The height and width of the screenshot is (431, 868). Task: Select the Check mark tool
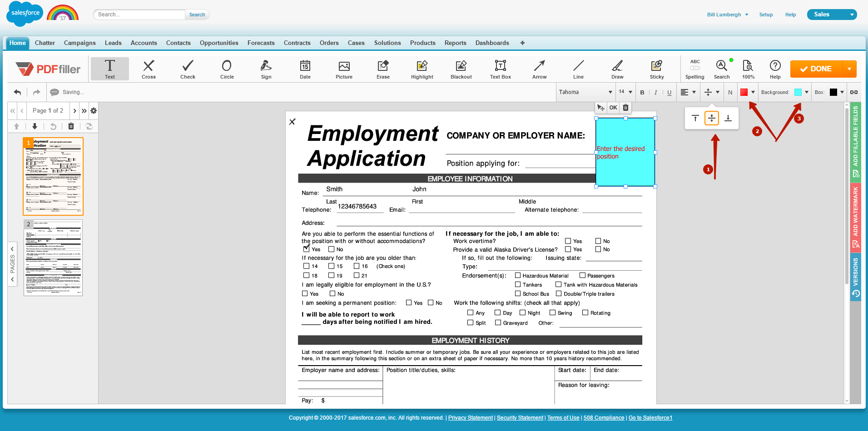tap(188, 69)
